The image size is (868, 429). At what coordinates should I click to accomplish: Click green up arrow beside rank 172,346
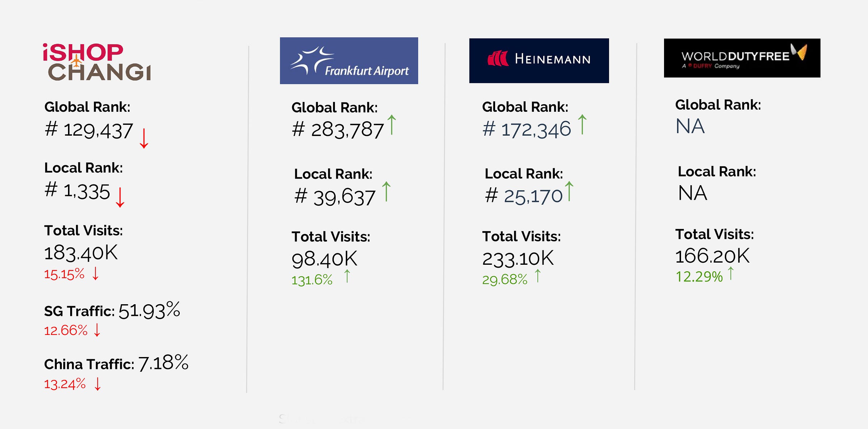pos(582,124)
